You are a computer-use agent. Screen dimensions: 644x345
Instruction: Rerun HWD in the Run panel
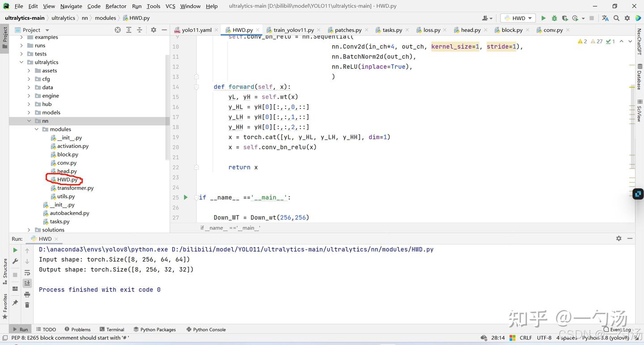tap(15, 250)
